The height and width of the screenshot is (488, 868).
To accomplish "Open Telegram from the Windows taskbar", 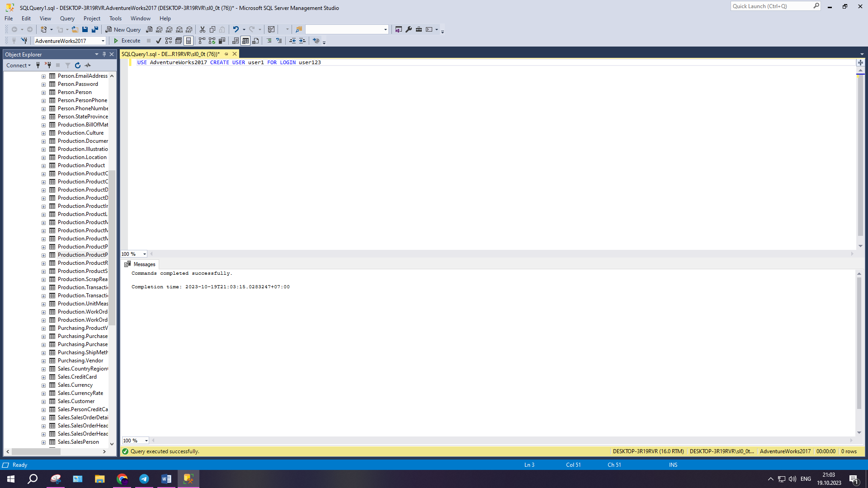I will point(144,479).
